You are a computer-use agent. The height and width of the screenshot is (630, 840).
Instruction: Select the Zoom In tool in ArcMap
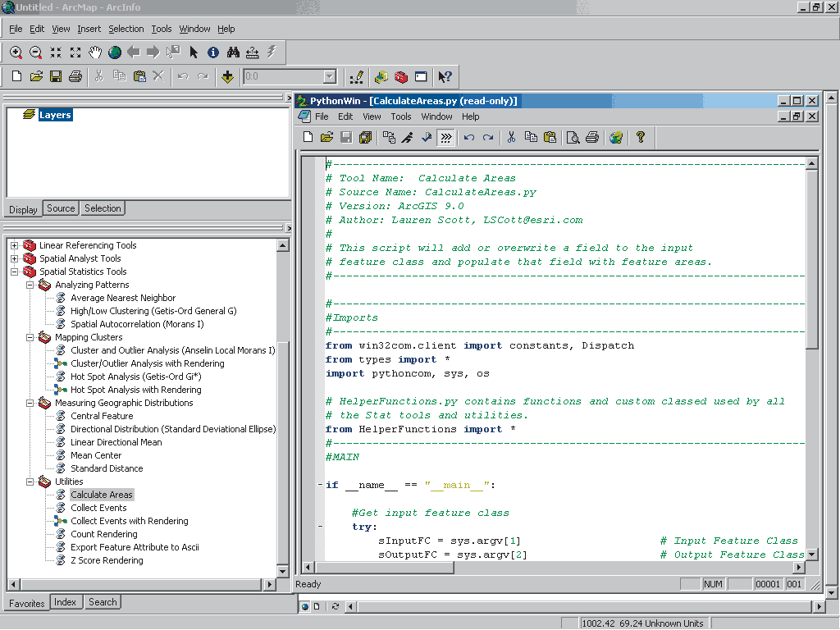pos(16,52)
